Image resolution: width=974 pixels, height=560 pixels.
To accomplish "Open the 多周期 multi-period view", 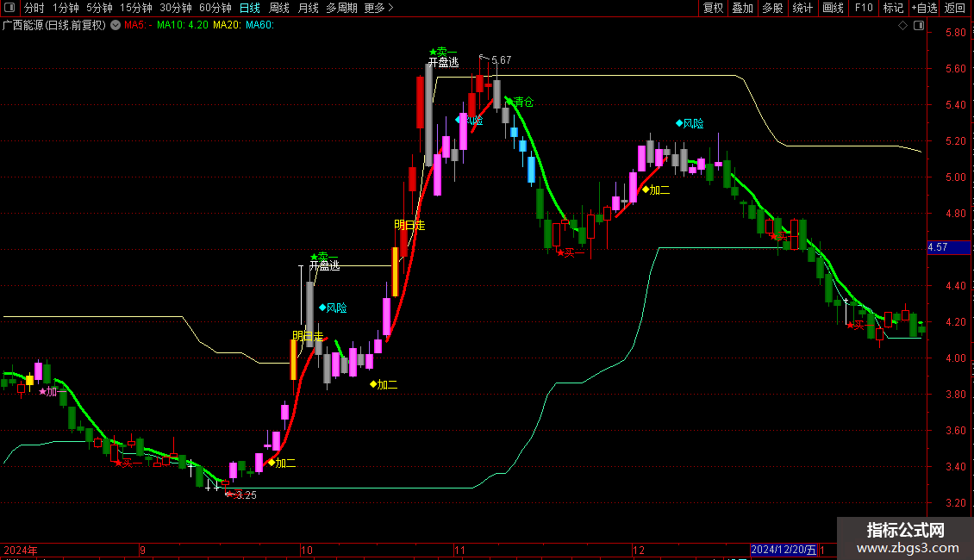I will (x=341, y=8).
